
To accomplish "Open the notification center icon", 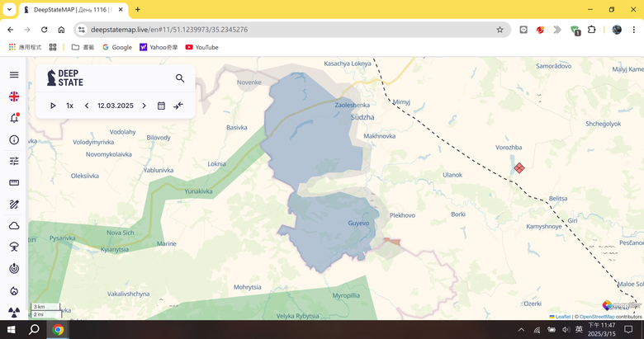I will coord(628,330).
